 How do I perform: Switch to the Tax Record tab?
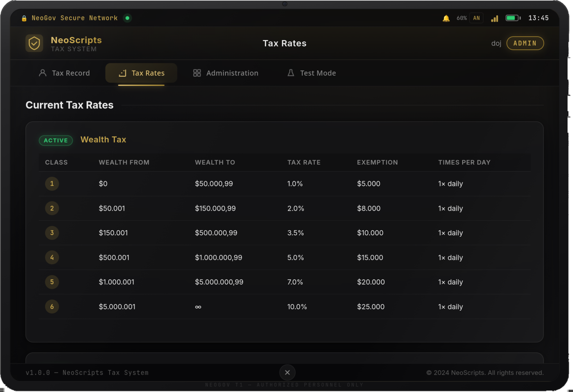pos(64,73)
